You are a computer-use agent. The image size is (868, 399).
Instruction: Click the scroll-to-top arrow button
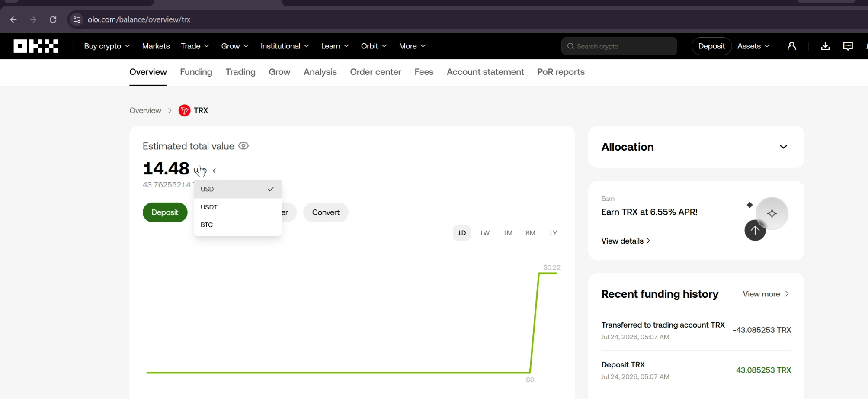click(x=755, y=230)
